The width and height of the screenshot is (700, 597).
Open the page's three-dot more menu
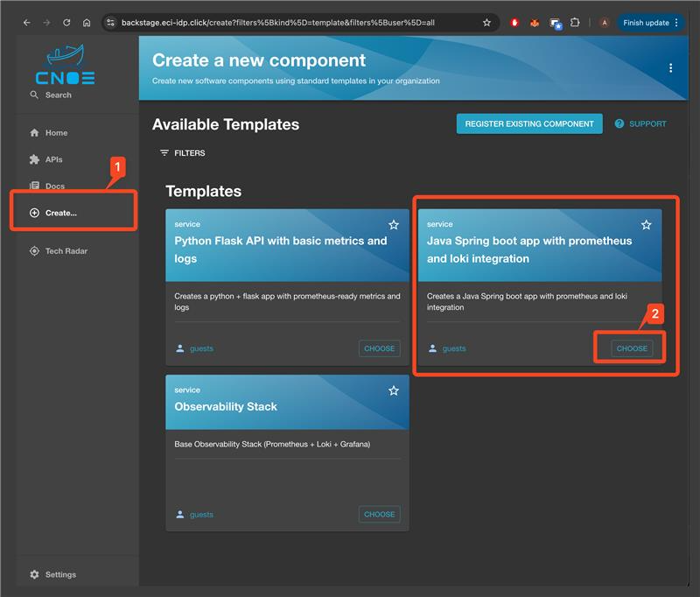point(670,68)
